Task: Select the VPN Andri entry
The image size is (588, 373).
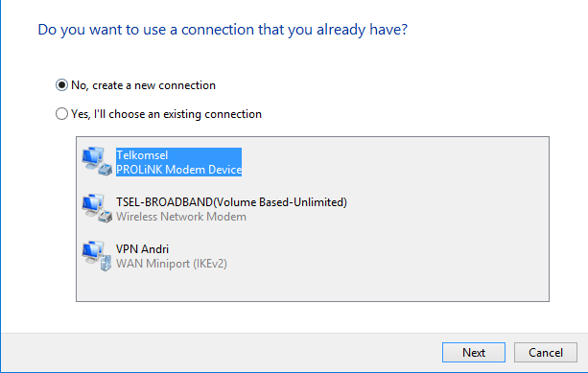Action: (142, 249)
